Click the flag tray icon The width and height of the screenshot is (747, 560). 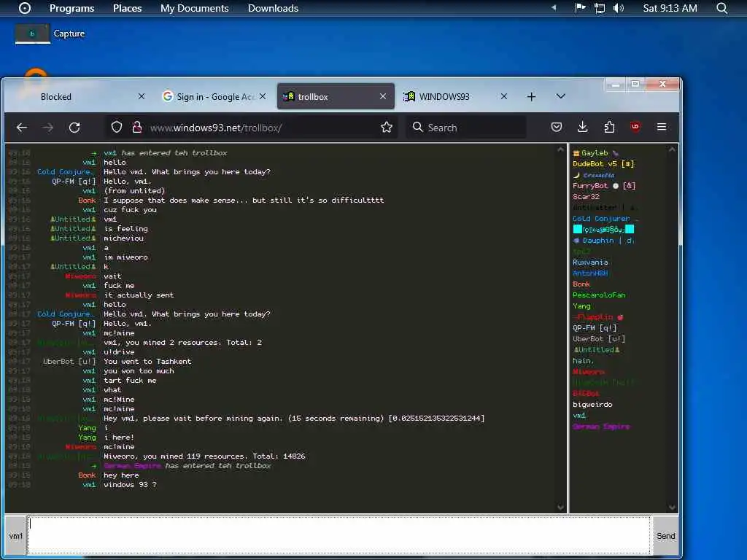tap(580, 8)
